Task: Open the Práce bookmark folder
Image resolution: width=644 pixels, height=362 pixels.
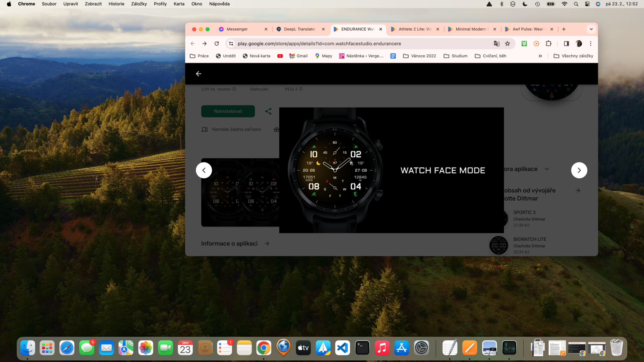Action: point(199,56)
